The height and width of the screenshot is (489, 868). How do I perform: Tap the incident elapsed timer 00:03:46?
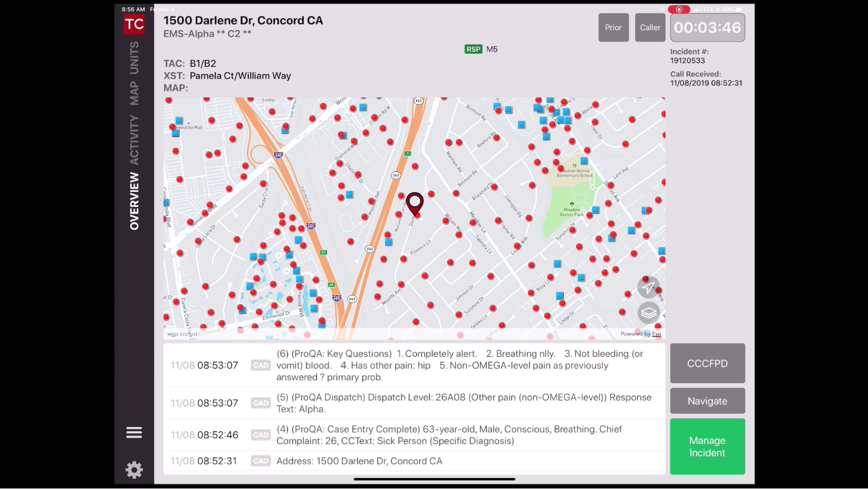[x=707, y=27]
